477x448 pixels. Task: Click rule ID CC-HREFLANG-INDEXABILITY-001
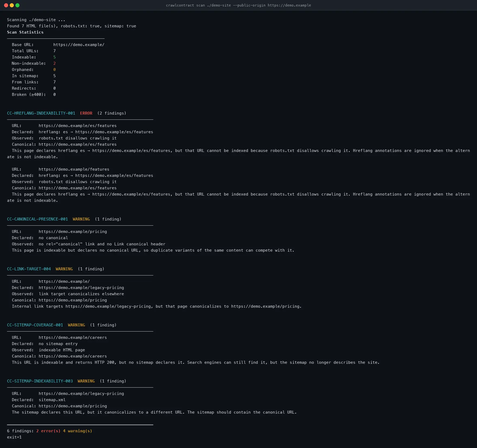click(41, 113)
